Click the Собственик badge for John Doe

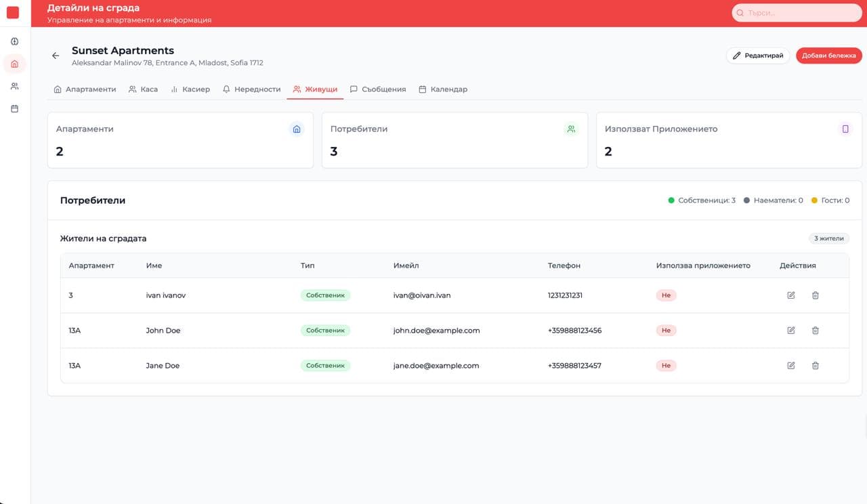click(x=325, y=331)
